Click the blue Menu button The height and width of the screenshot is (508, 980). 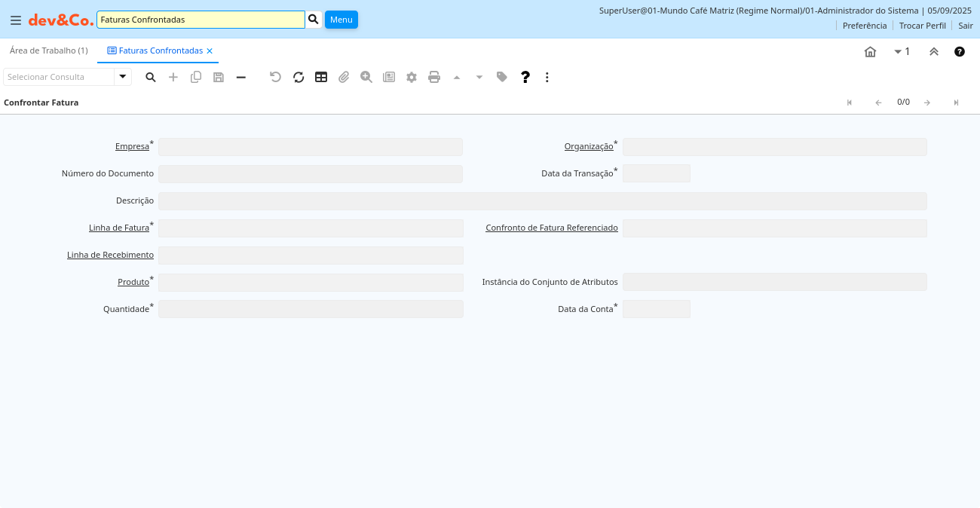point(341,20)
